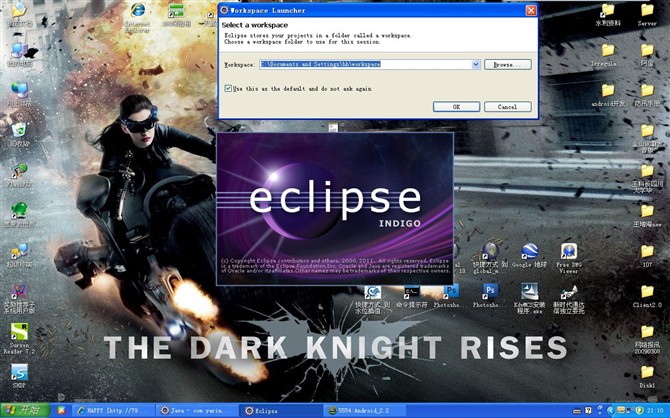
Task: Switch to HAPPY http://79... taskbar window
Action: tap(113, 410)
